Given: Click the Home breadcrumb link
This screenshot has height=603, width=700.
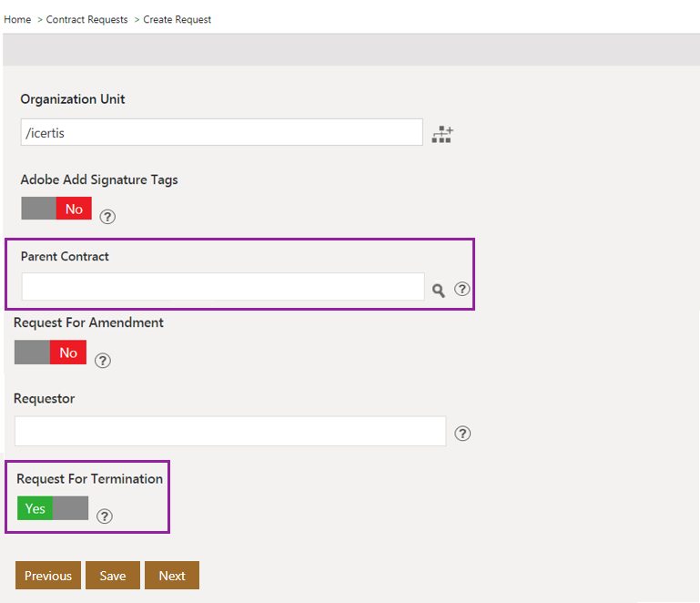Looking at the screenshot, I should coord(17,19).
